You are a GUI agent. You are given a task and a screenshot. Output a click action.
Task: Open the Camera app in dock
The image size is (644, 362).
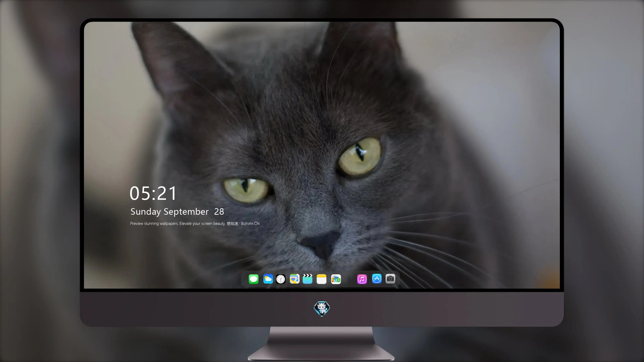[x=390, y=279]
